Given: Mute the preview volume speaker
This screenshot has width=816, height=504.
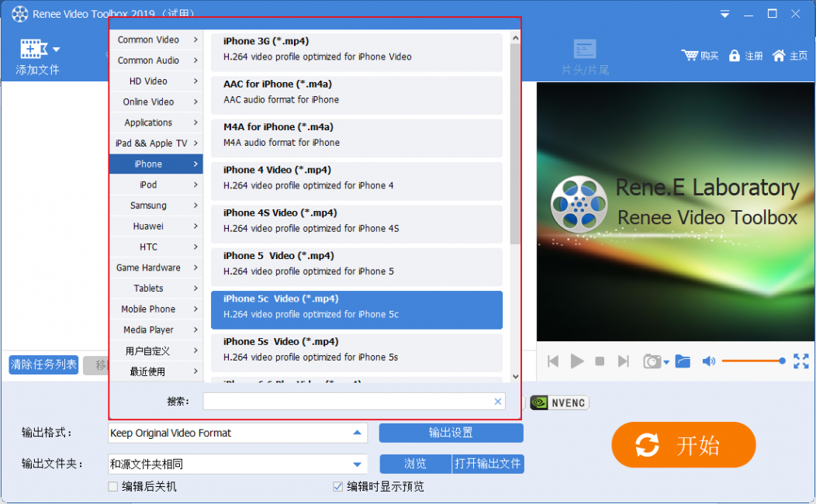Looking at the screenshot, I should click(708, 361).
